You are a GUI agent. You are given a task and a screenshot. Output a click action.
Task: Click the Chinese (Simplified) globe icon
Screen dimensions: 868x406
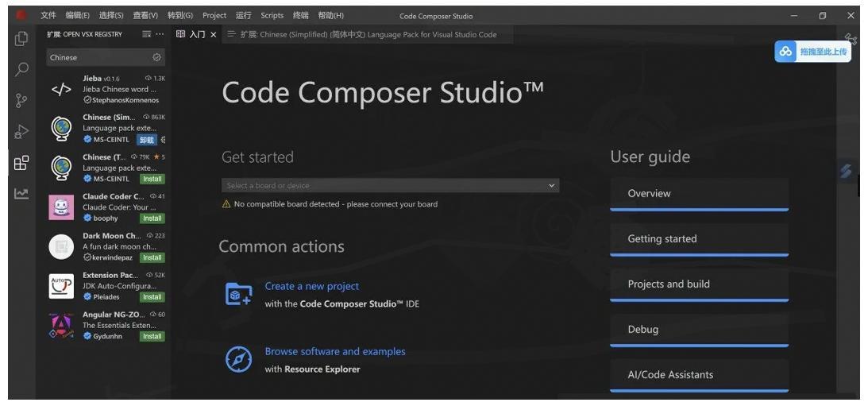click(61, 129)
